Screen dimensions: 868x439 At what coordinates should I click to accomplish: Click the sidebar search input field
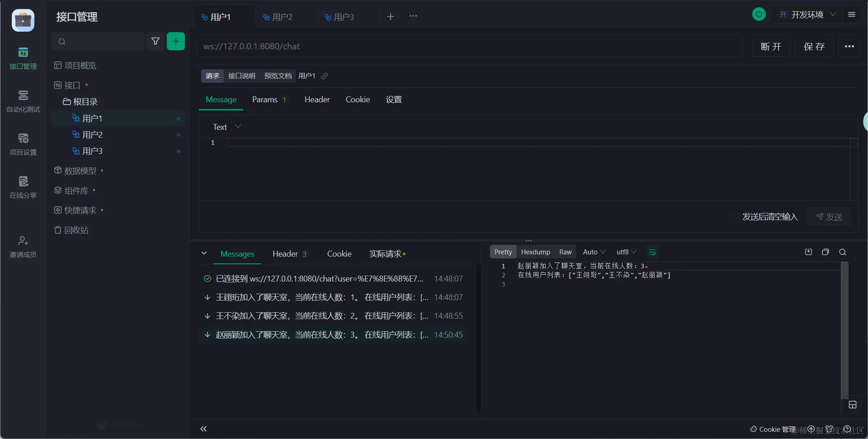pyautogui.click(x=98, y=41)
